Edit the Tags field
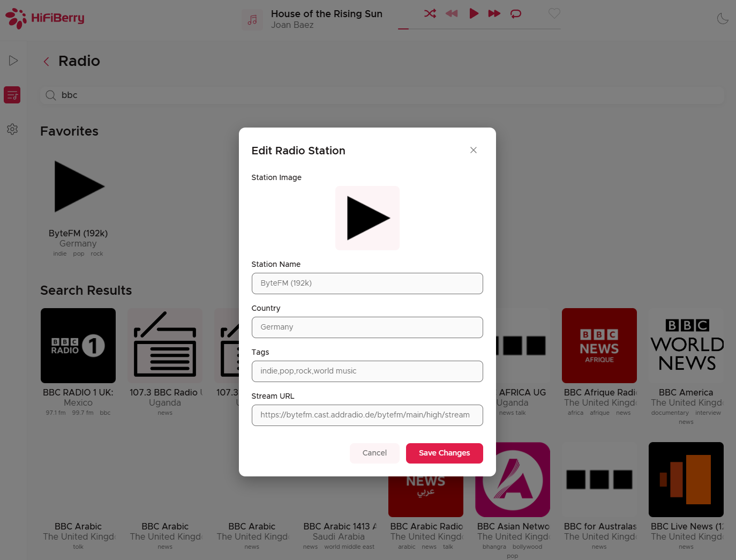The height and width of the screenshot is (560, 736). pyautogui.click(x=367, y=371)
